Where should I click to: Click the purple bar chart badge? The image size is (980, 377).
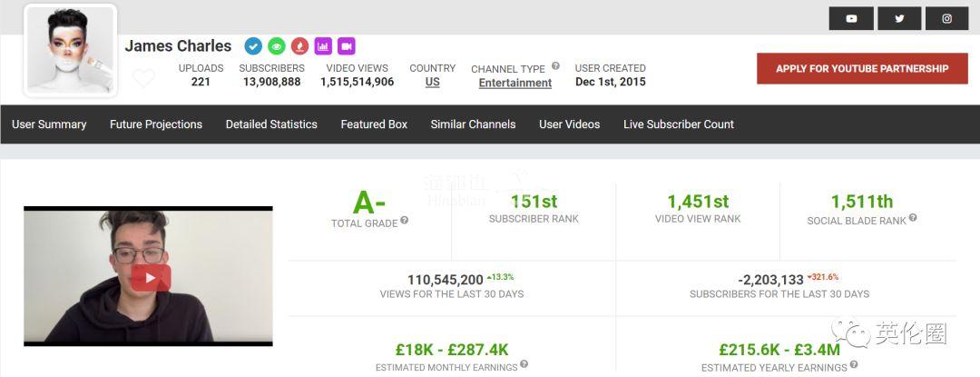tap(323, 46)
